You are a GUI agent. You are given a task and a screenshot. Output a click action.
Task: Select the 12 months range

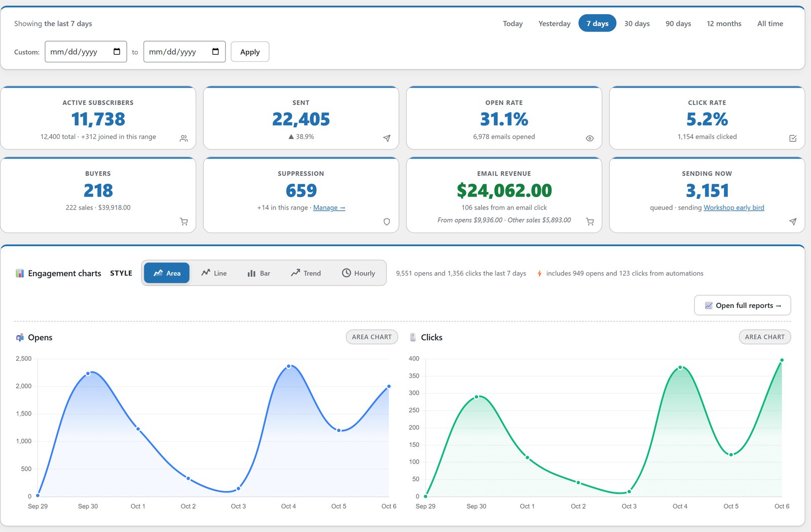[724, 23]
